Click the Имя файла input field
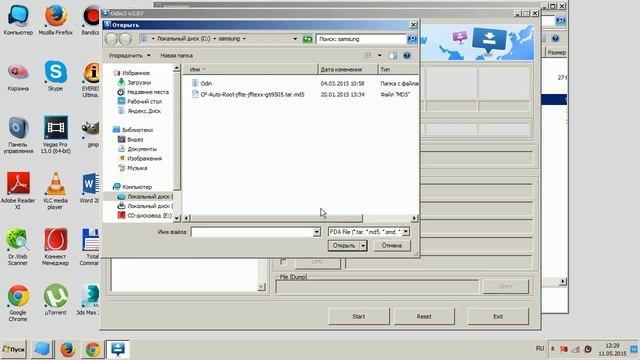This screenshot has height=360, width=640. pos(252,232)
